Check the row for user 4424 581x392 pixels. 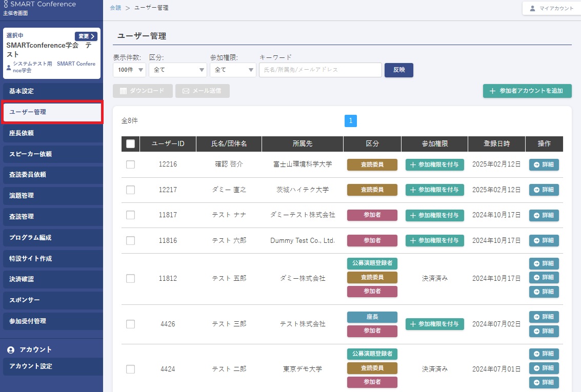[x=130, y=369]
